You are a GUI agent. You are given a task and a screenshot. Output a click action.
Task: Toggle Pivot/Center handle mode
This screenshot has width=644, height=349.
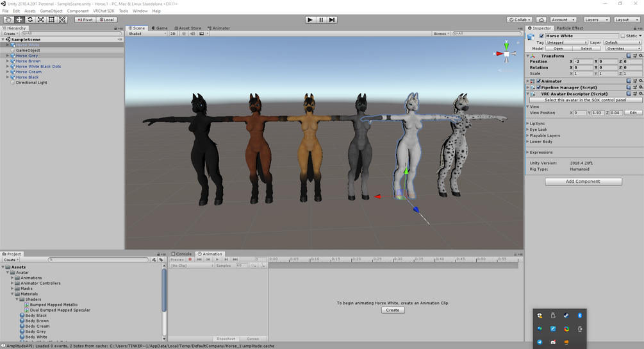[85, 20]
